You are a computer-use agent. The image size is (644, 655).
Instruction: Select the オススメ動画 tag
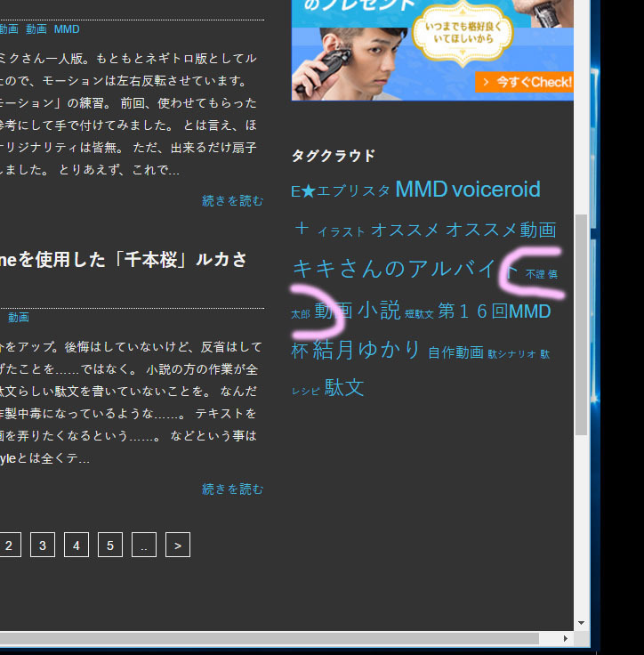pos(501,230)
